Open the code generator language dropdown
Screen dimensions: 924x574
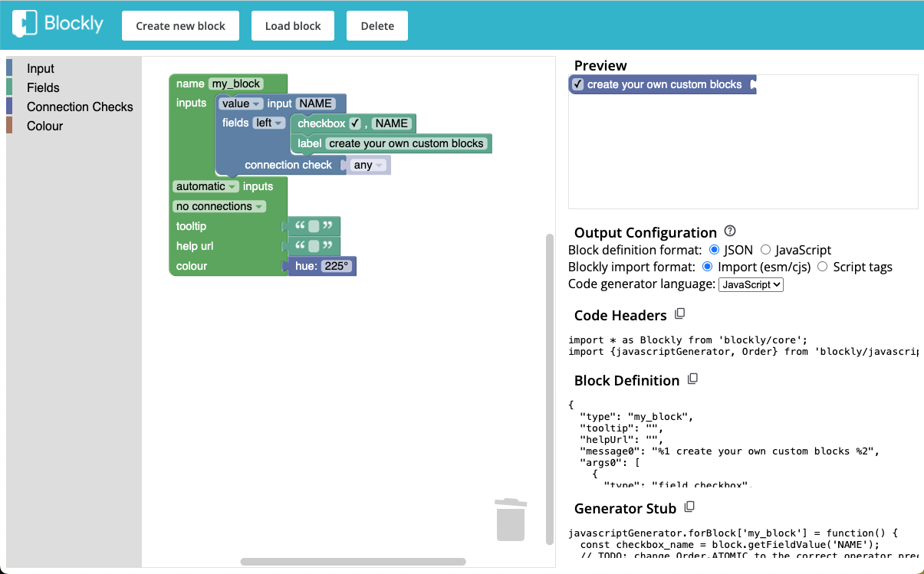[x=750, y=284]
